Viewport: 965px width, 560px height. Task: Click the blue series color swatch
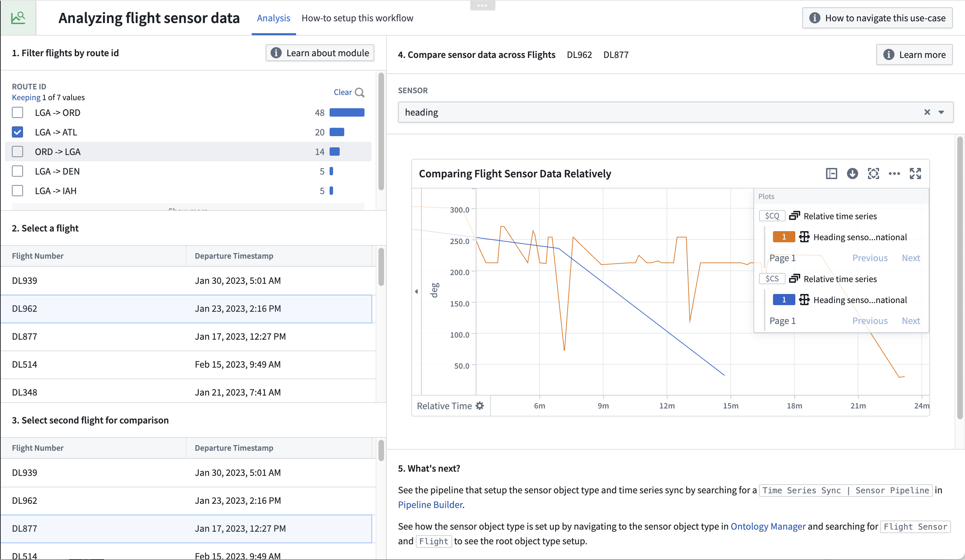(x=784, y=300)
